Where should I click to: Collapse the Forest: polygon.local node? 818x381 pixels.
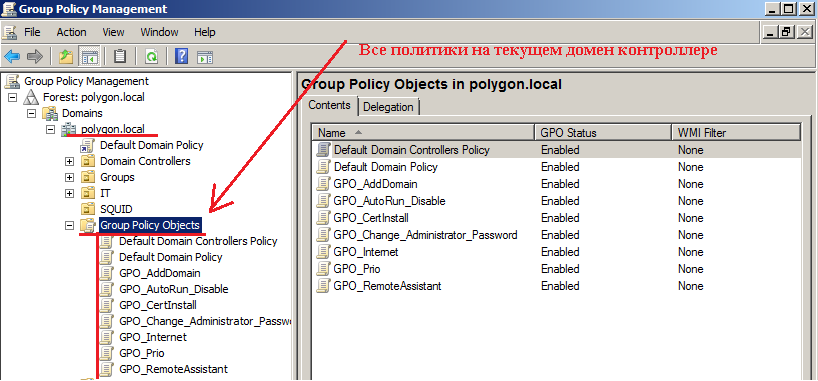(13, 98)
